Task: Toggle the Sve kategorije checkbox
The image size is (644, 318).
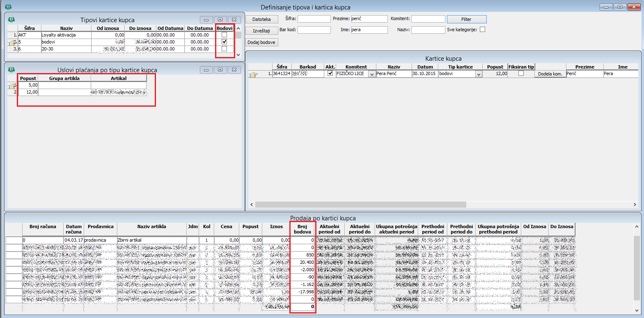Action: 482,30
